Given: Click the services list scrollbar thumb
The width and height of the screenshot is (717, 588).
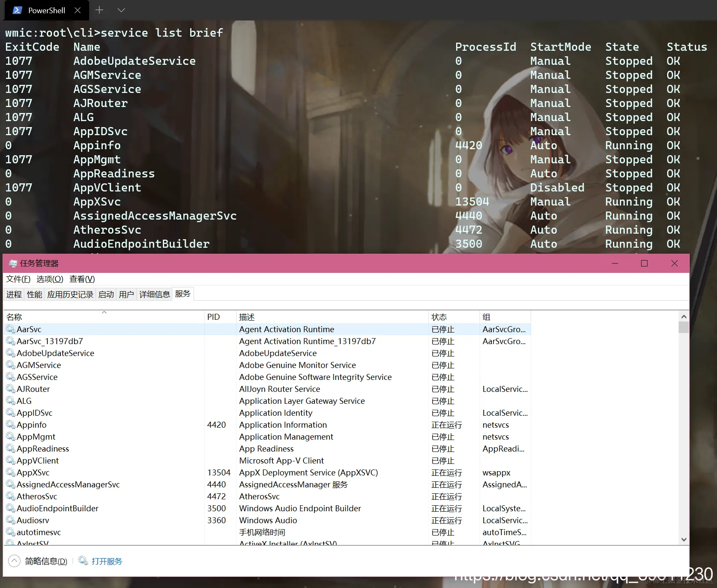Looking at the screenshot, I should tap(684, 327).
